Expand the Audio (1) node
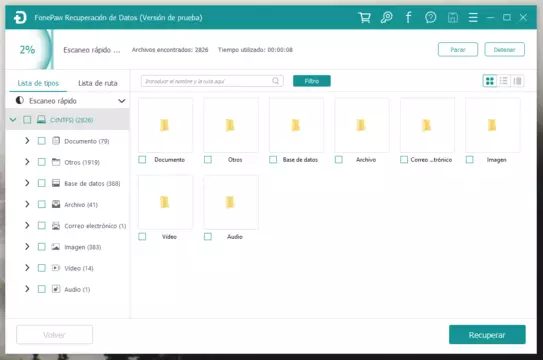This screenshot has width=543, height=360. click(27, 289)
